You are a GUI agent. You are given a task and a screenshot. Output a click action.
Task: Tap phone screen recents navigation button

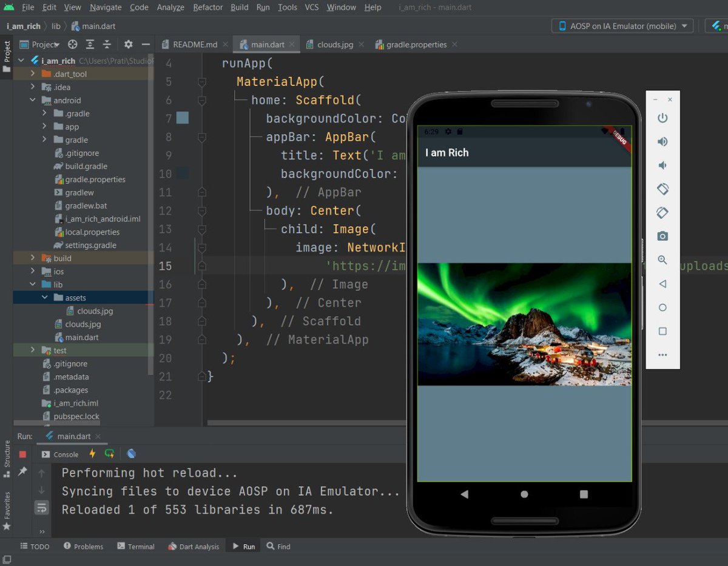(584, 494)
